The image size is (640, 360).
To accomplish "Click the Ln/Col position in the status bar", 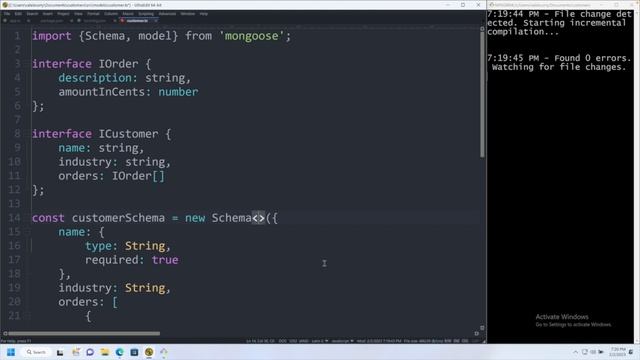I will (260, 341).
